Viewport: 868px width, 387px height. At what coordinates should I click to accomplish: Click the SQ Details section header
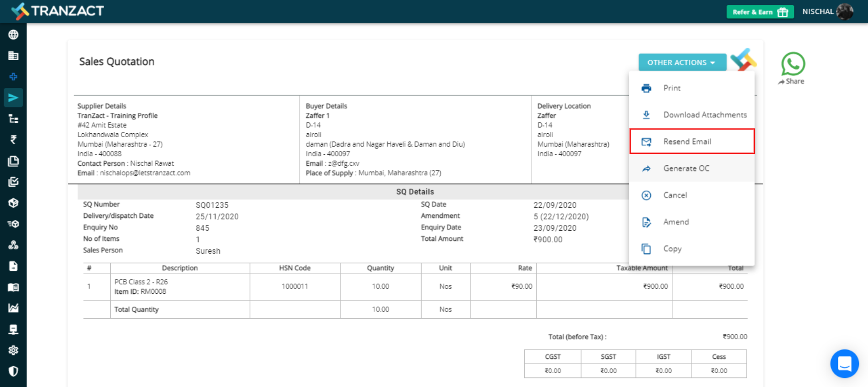point(415,192)
